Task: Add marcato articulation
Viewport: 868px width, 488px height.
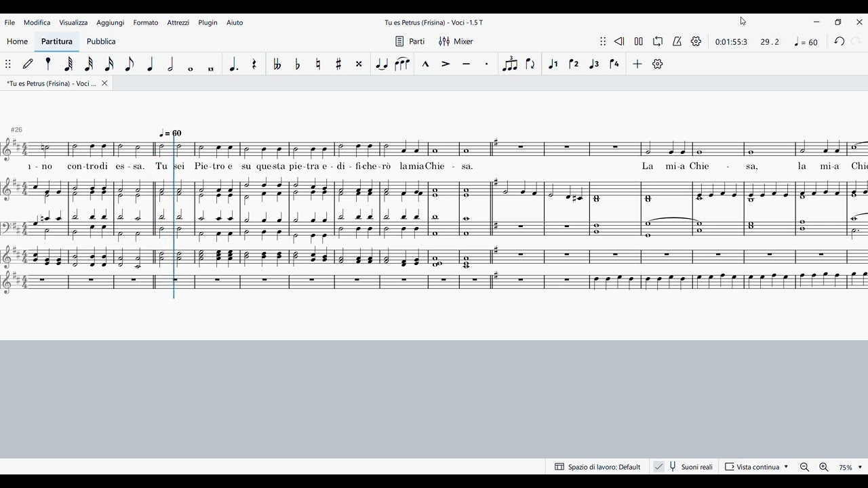Action: click(425, 64)
